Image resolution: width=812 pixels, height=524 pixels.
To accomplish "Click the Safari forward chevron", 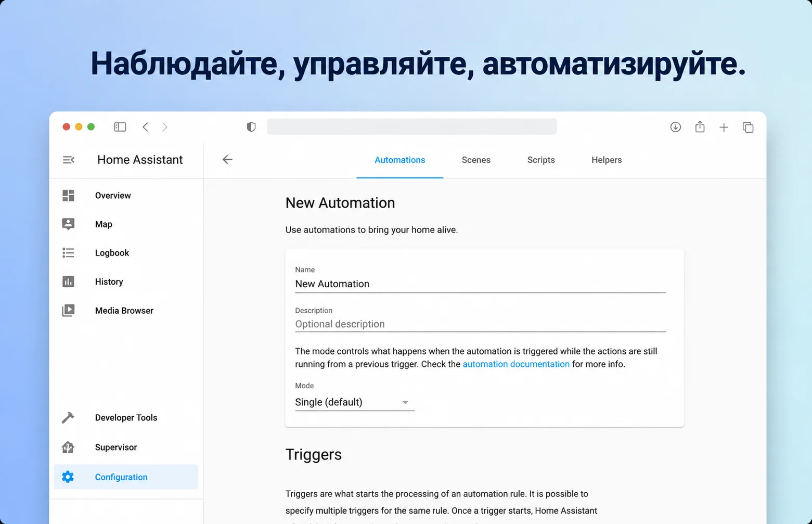I will pos(165,127).
